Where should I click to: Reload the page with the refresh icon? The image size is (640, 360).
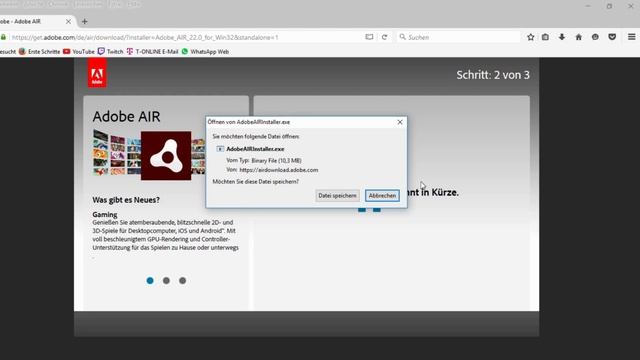[x=384, y=37]
